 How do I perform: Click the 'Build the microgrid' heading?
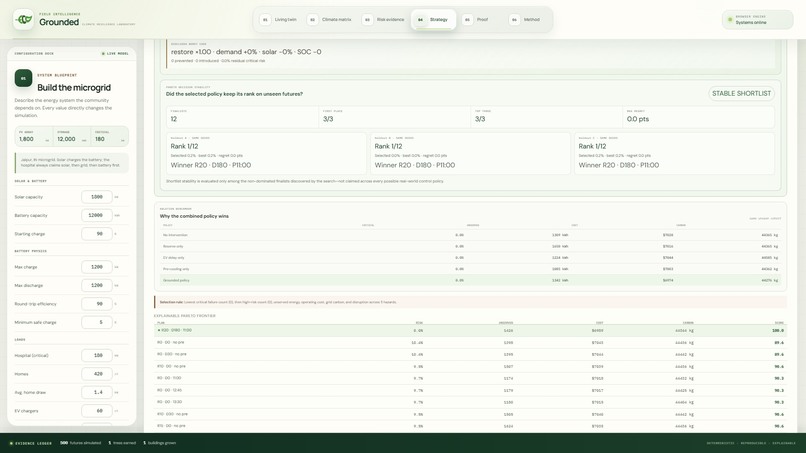click(74, 88)
